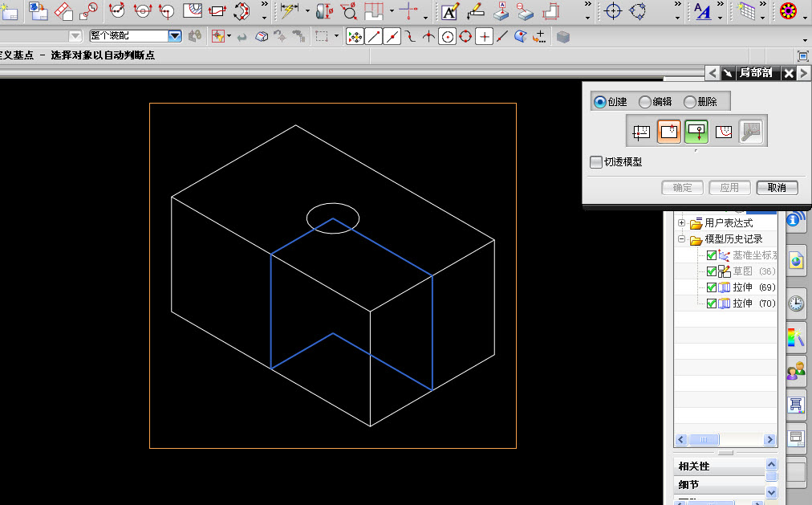812x505 pixels.
Task: Choose the 删除 radio option
Action: 690,102
